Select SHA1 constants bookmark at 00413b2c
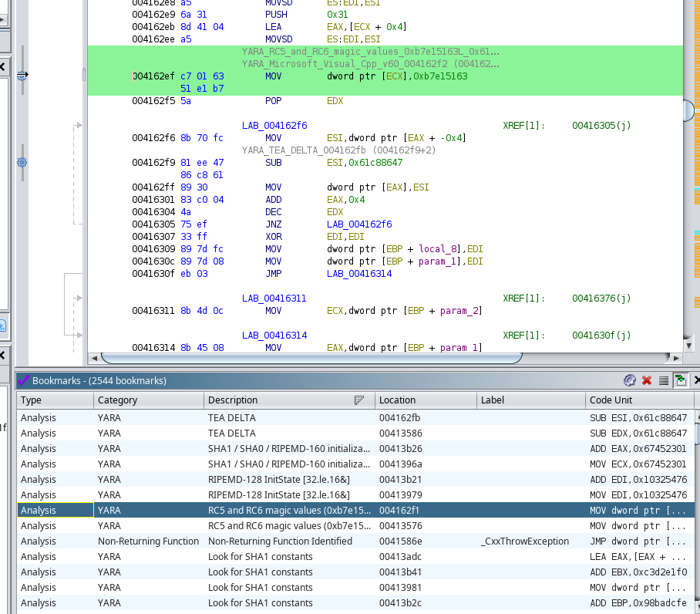700x614 pixels. [x=355, y=603]
